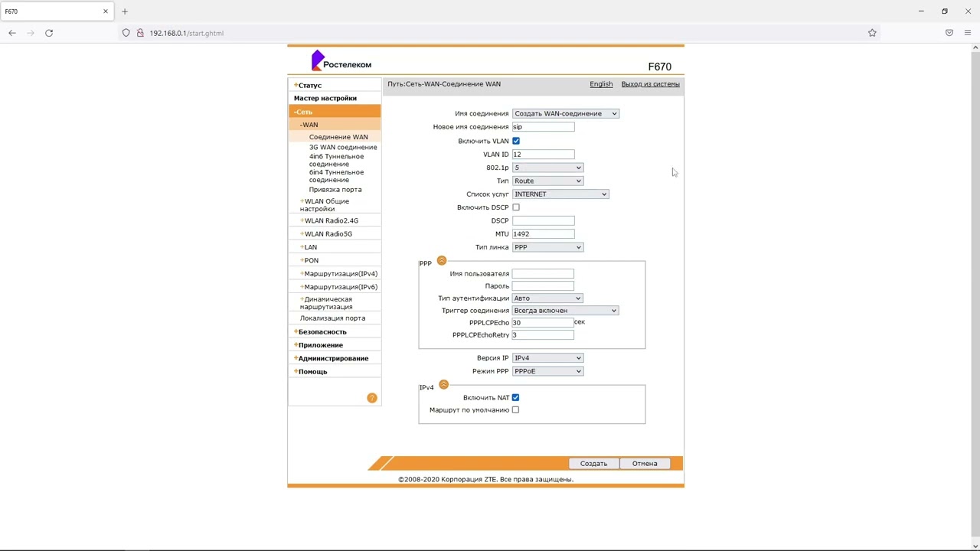Open the Тип аутентификации dropdown
The height and width of the screenshot is (551, 980).
[x=547, y=298]
